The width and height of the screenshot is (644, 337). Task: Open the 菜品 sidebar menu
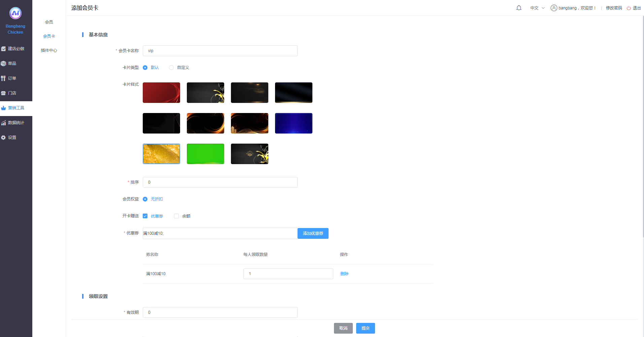[x=16, y=64]
